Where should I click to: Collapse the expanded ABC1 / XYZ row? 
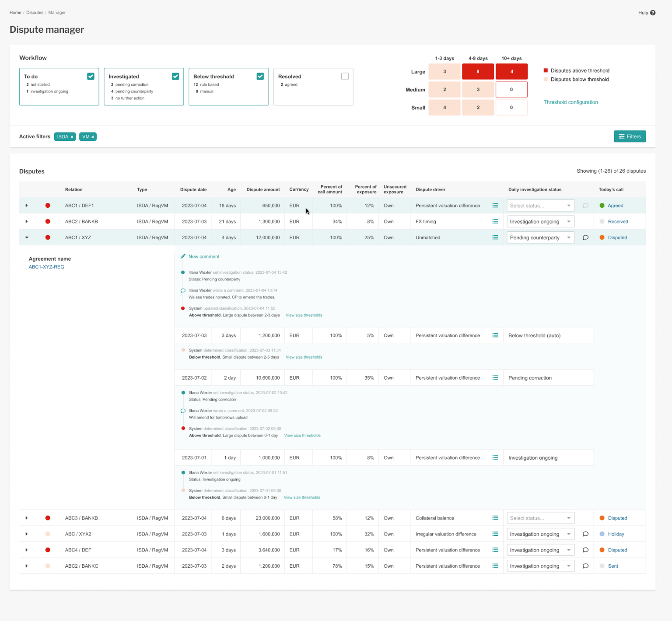pyautogui.click(x=27, y=237)
